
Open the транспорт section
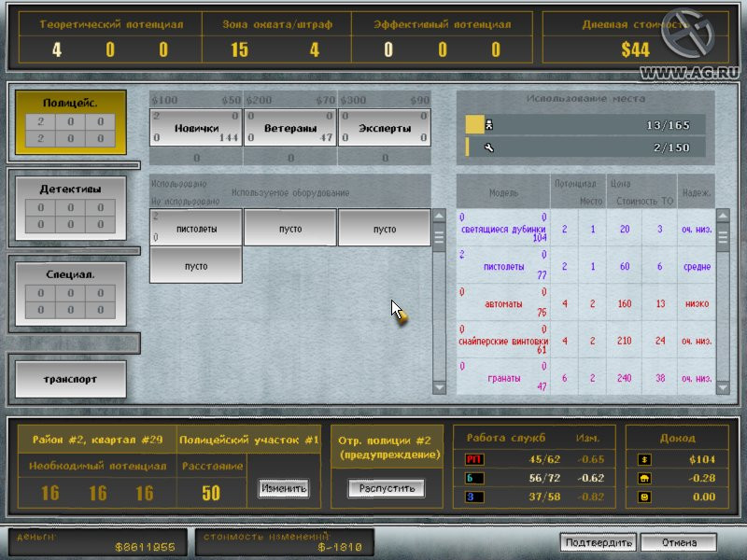[x=71, y=379]
